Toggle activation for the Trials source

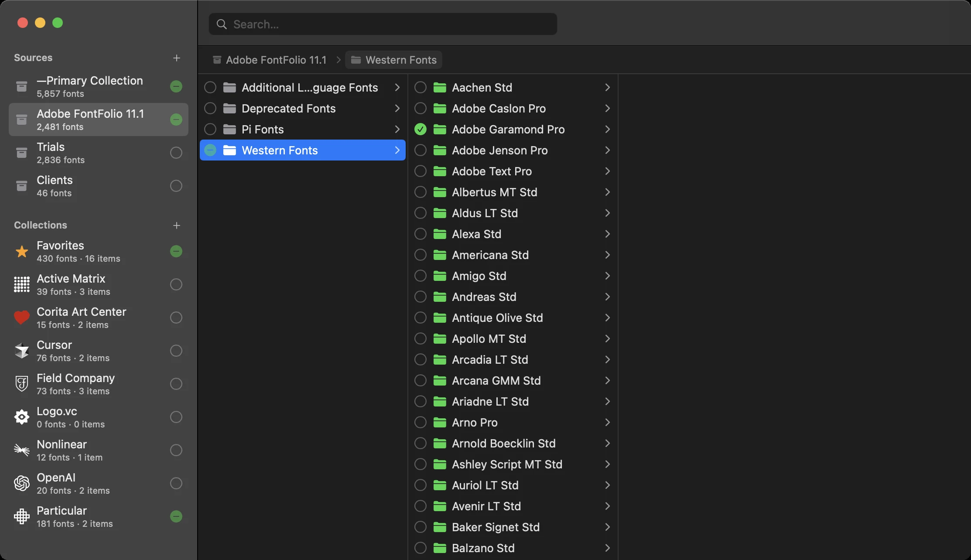[176, 153]
